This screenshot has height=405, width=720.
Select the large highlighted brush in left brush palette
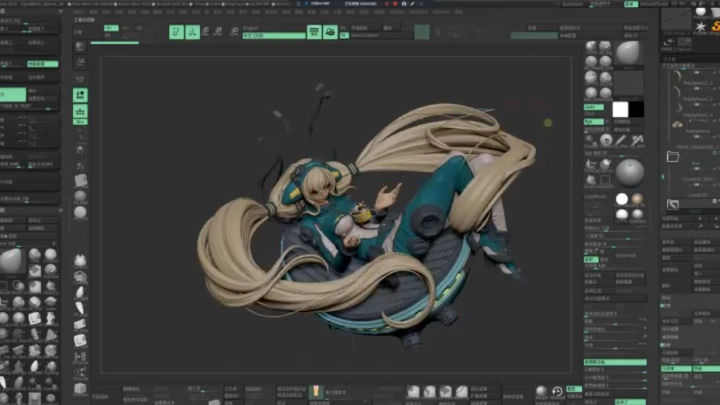pos(12,262)
